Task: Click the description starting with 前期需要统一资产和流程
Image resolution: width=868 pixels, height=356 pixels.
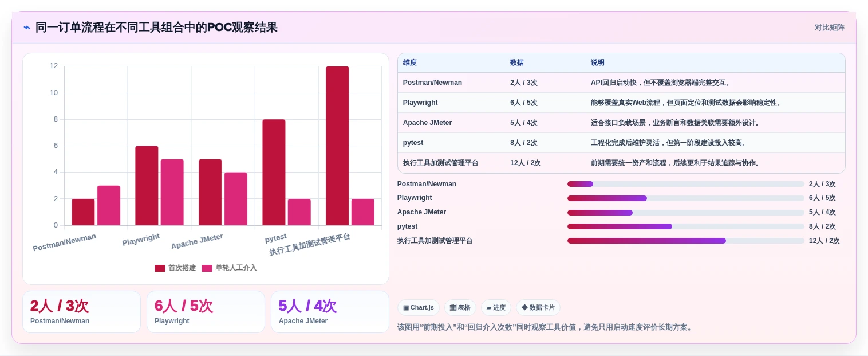Action: tap(676, 163)
